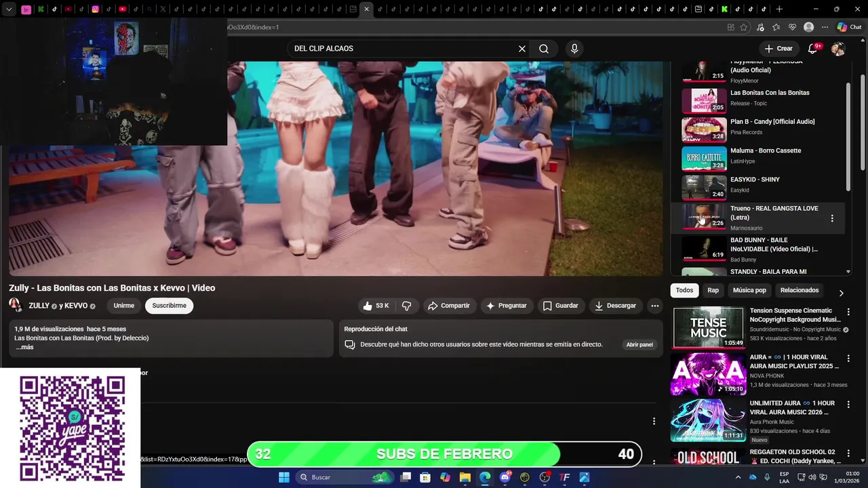This screenshot has height=488, width=868.
Task: Open Discord from the taskbar
Action: click(x=505, y=477)
